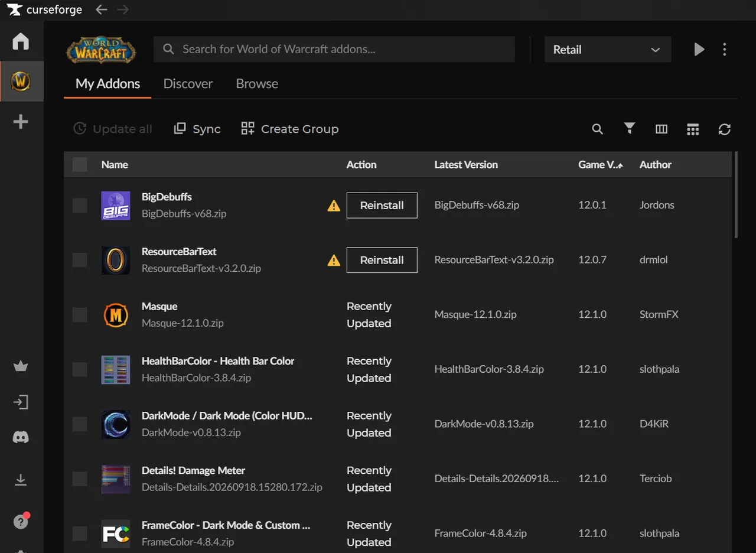This screenshot has width=756, height=553.
Task: Open the premium crown icon
Action: [x=21, y=366]
